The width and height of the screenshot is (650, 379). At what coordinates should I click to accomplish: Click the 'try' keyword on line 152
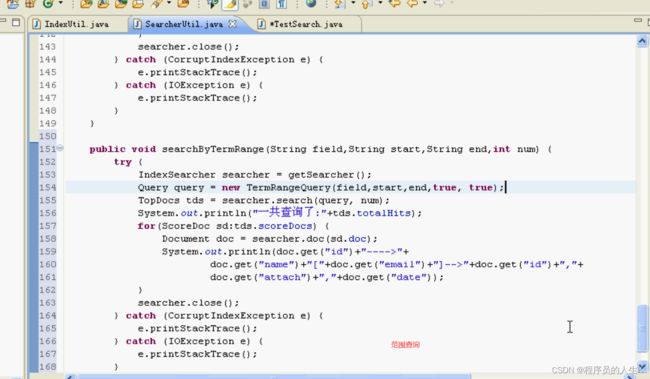click(x=123, y=162)
